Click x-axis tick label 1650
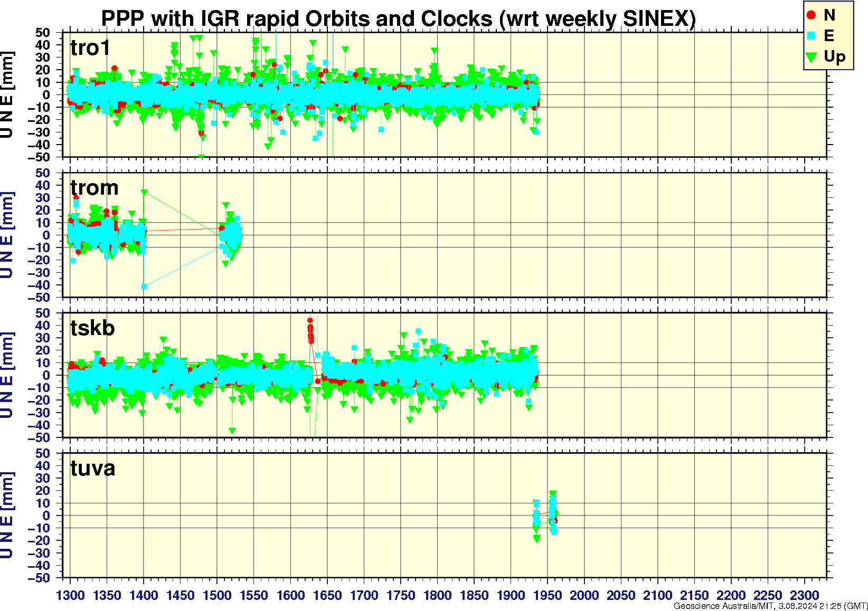The image size is (868, 611). pyautogui.click(x=327, y=595)
